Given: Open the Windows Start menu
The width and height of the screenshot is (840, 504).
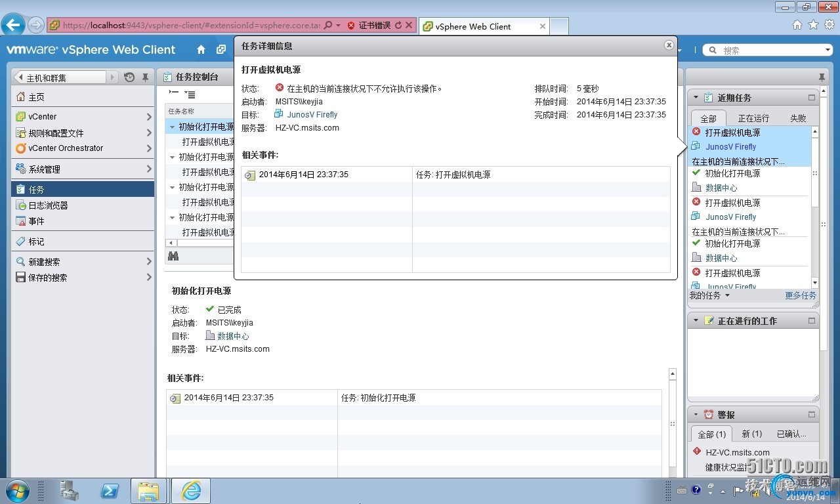Looking at the screenshot, I should click(x=17, y=491).
